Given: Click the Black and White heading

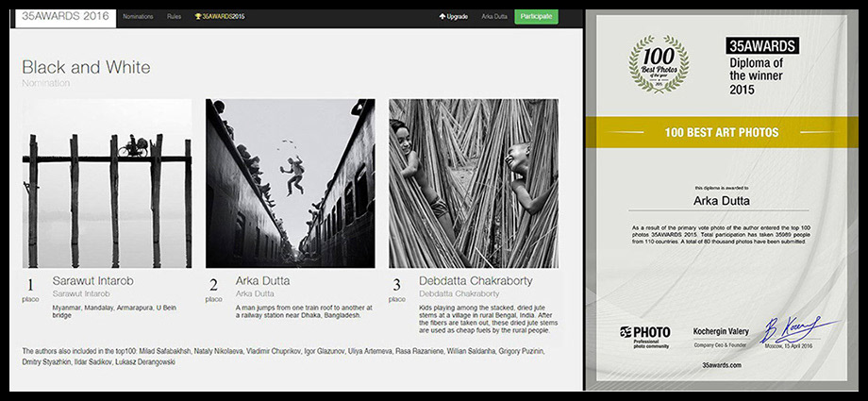Looking at the screenshot, I should [86, 68].
